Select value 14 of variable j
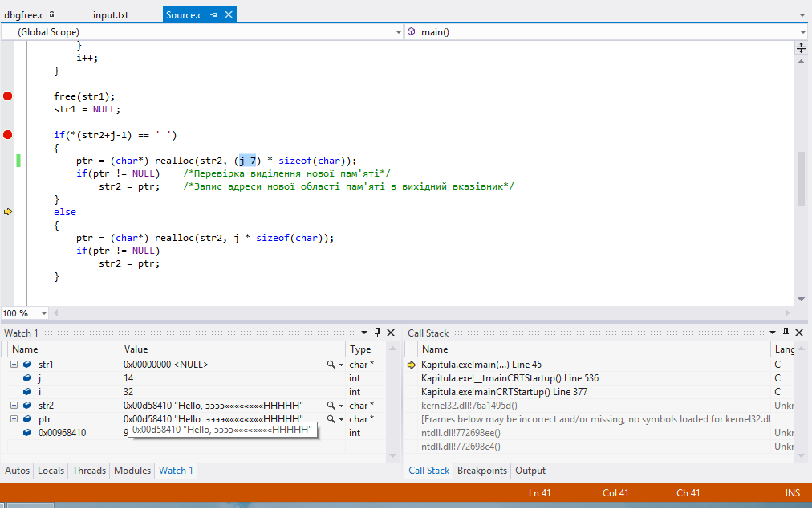This screenshot has height=510, width=812. pos(128,378)
